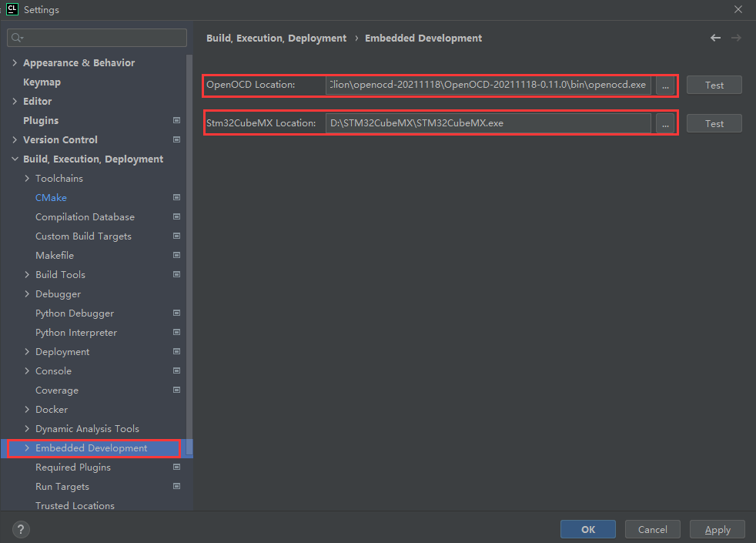Select Run Targets settings

[62, 487]
